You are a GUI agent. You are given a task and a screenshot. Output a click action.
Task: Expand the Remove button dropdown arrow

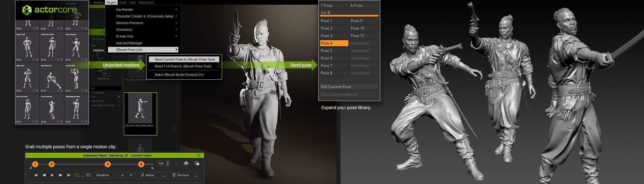point(196,176)
